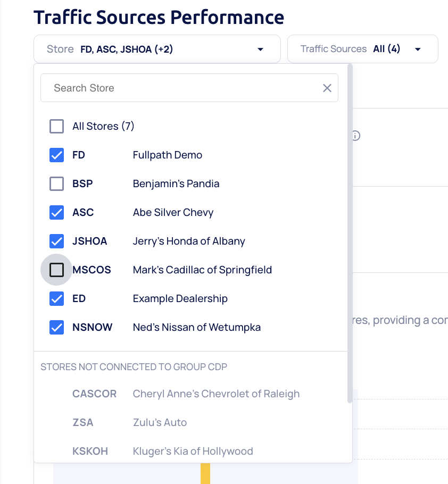Viewport: 448px width, 484px height.
Task: Click the Store filter selection box
Action: [x=156, y=49]
